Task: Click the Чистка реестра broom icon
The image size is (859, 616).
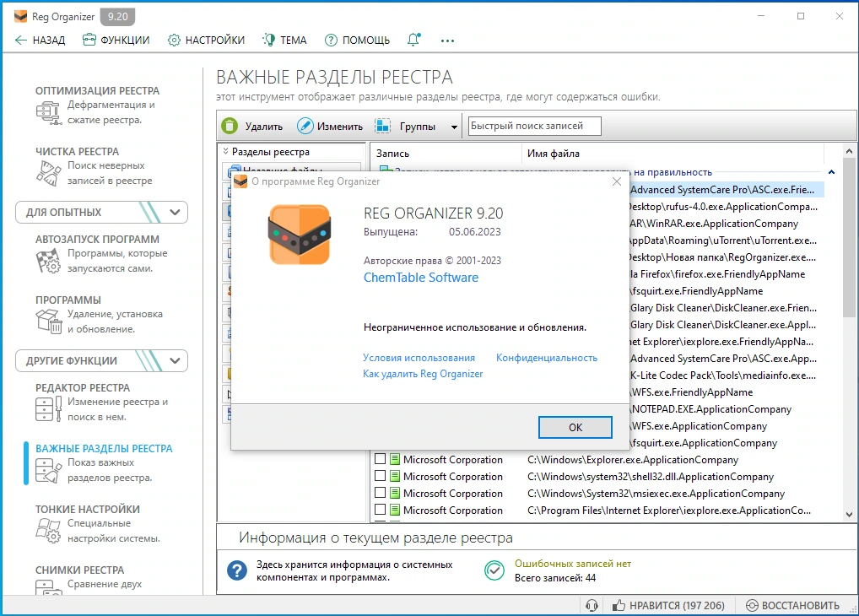Action: tap(49, 173)
